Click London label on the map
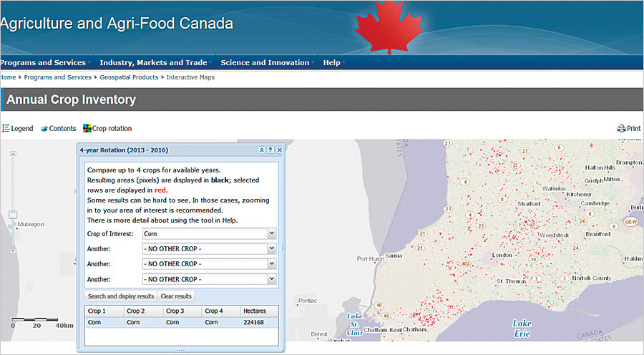The height and width of the screenshot is (355, 644). [x=502, y=255]
